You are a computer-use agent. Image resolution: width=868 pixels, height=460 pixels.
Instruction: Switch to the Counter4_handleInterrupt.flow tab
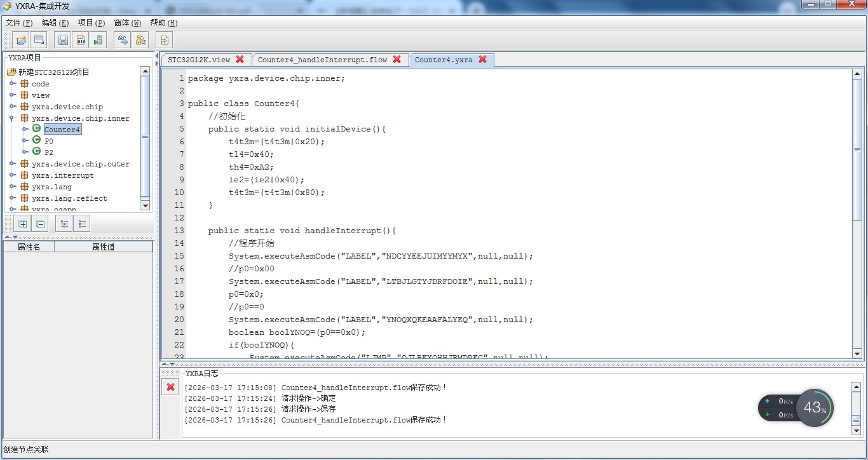point(322,60)
